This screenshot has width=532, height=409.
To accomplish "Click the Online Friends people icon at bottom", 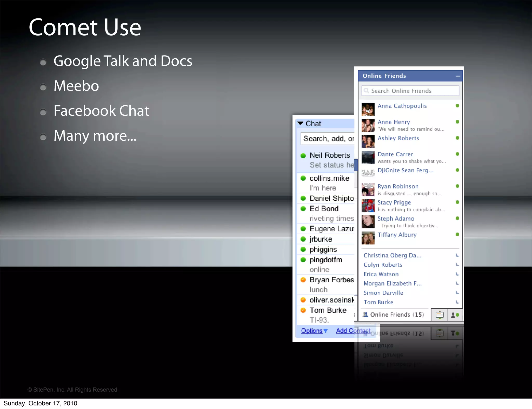I will point(365,315).
